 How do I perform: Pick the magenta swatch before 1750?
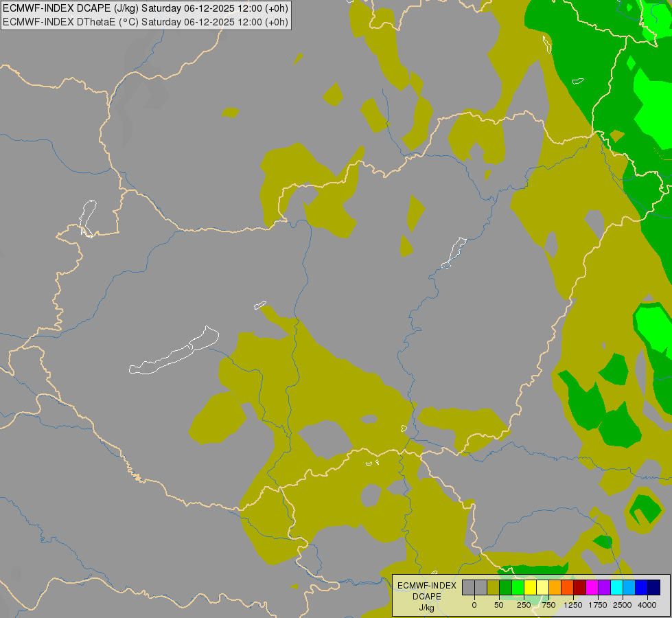[x=592, y=588]
